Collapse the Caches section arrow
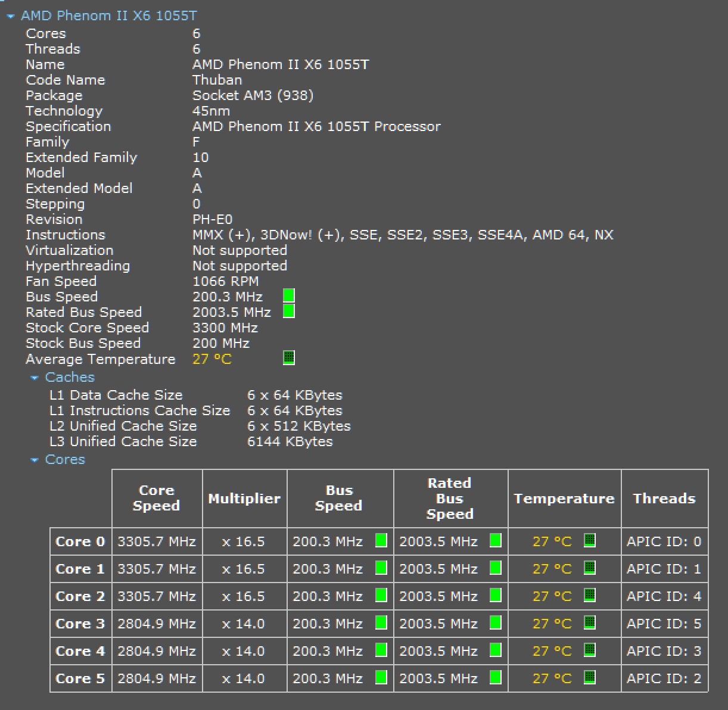This screenshot has height=710, width=728. point(35,378)
